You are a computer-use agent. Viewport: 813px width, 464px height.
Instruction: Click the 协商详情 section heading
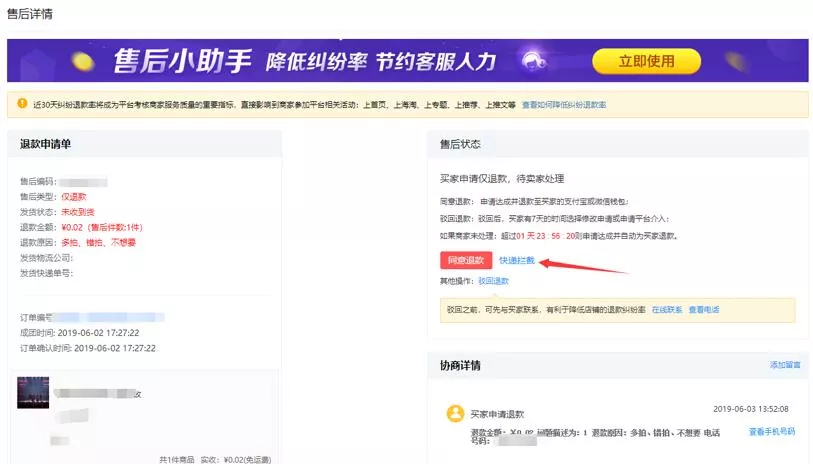[x=460, y=365]
